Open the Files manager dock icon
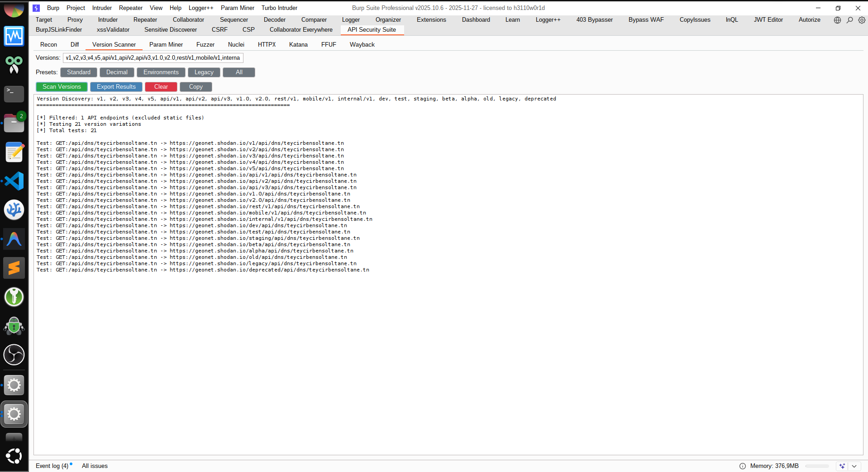Viewport: 868px width, 472px height. [14, 123]
